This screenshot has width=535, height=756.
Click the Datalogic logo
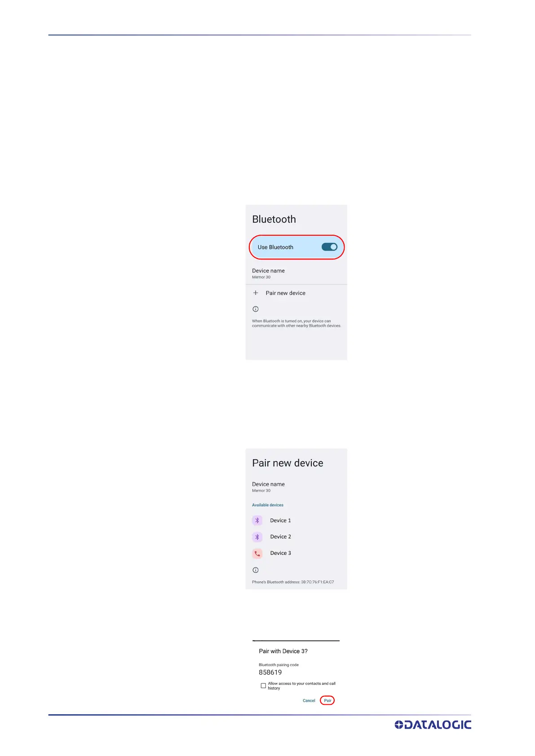[433, 725]
